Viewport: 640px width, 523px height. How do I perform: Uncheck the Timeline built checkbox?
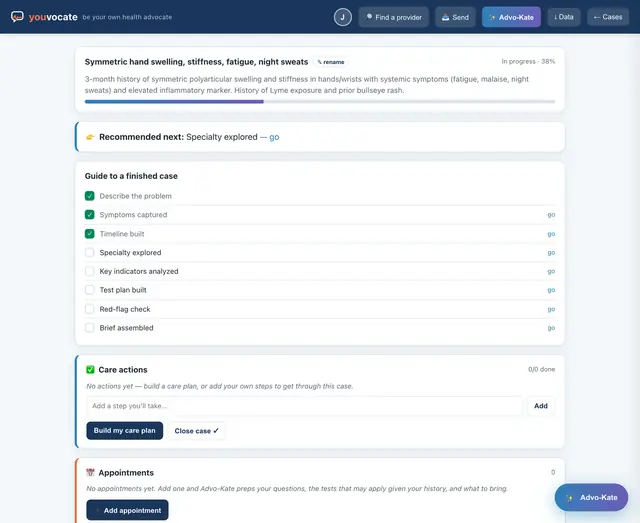point(89,234)
